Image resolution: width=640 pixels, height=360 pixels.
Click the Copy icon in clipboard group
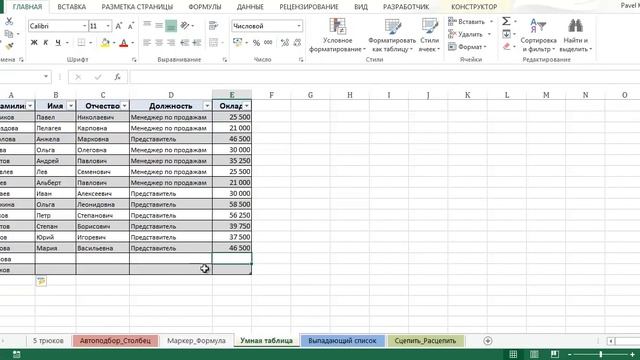(9, 34)
